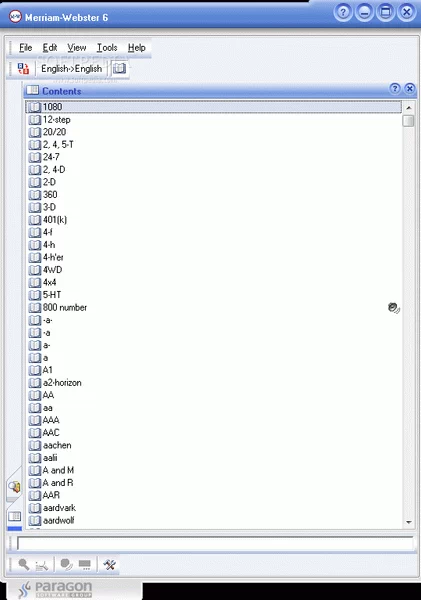Click the book icon beside aardvark

pyautogui.click(x=35, y=508)
